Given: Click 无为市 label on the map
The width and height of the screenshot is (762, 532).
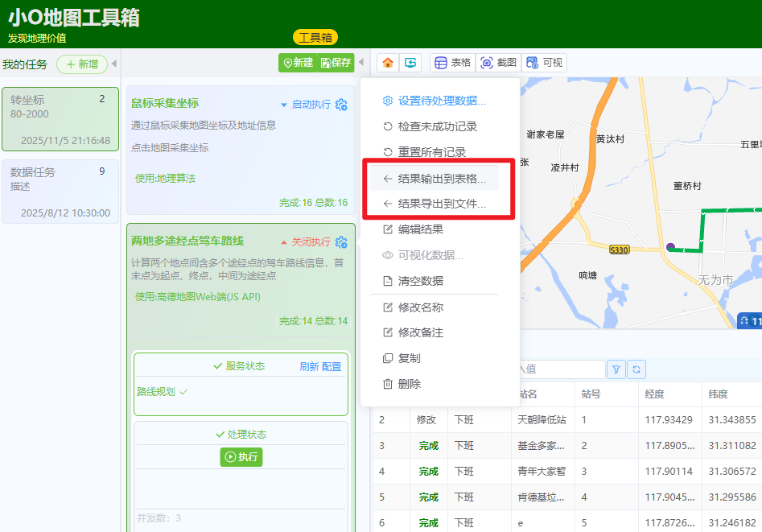Looking at the screenshot, I should click(x=715, y=280).
